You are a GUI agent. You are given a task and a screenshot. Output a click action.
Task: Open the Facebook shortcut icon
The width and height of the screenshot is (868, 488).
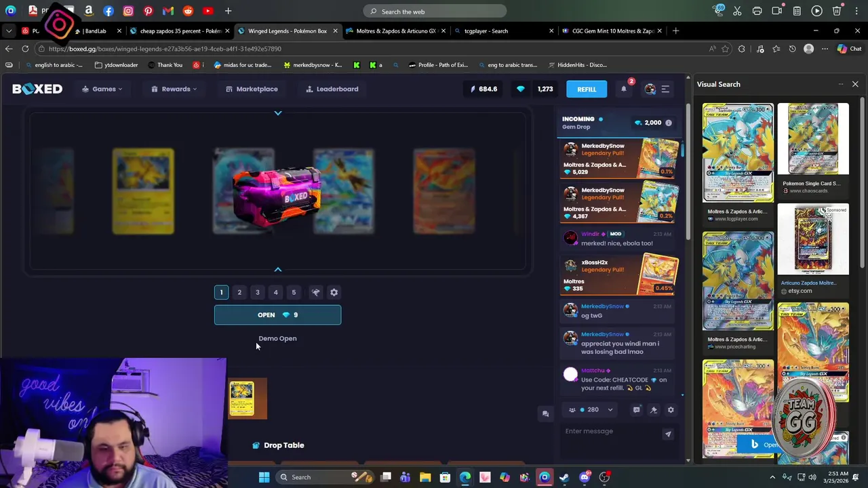pos(108,11)
